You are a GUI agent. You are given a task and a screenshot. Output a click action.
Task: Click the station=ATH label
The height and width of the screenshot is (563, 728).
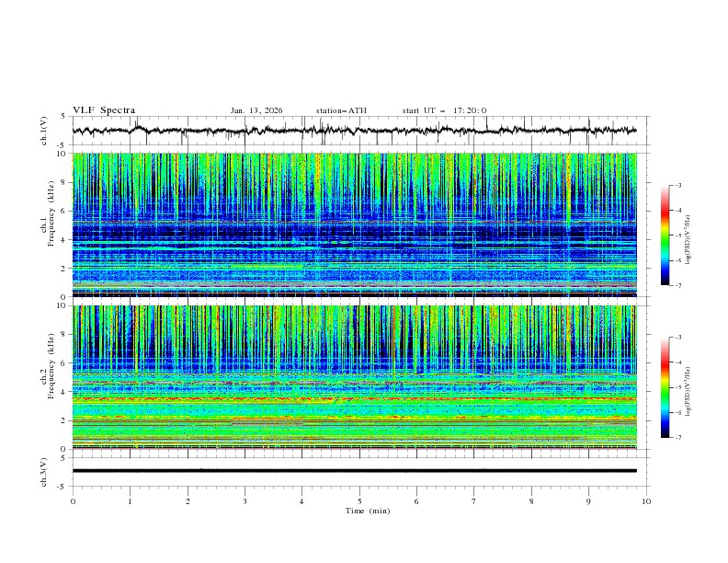[341, 110]
